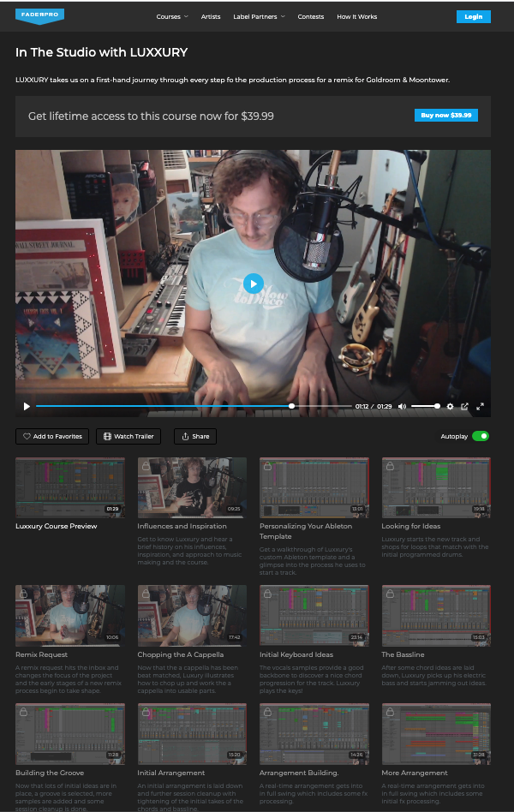The width and height of the screenshot is (514, 812).
Task: Seek on the video progress bar
Action: coord(194,407)
